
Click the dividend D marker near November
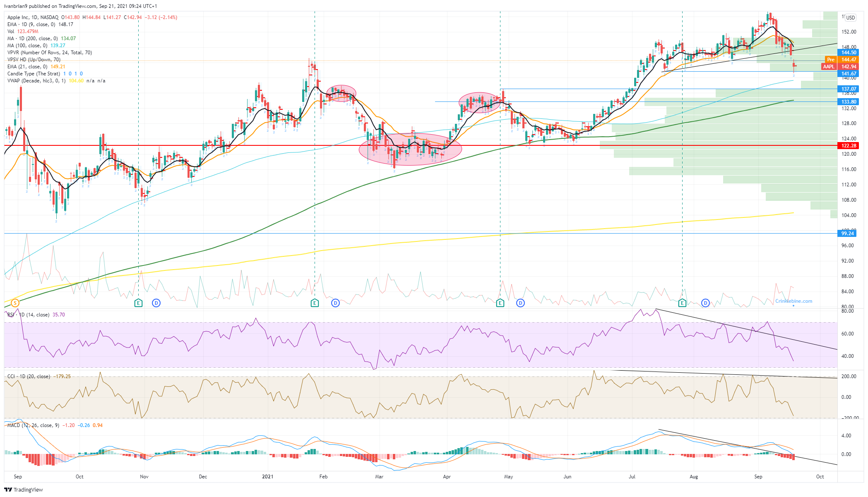click(156, 303)
